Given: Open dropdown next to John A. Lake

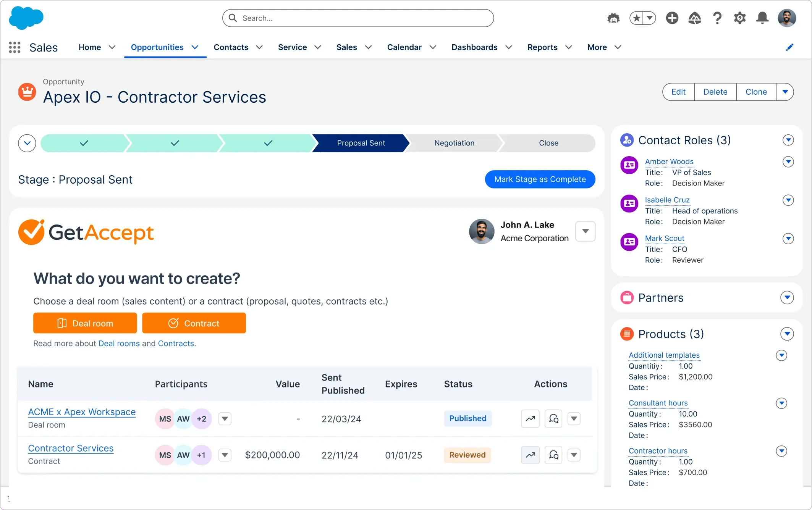Looking at the screenshot, I should pyautogui.click(x=585, y=231).
